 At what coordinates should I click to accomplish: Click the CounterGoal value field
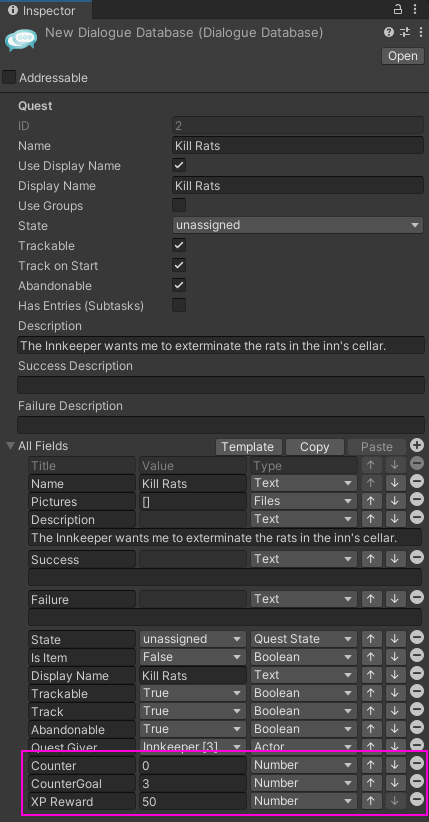coord(192,784)
